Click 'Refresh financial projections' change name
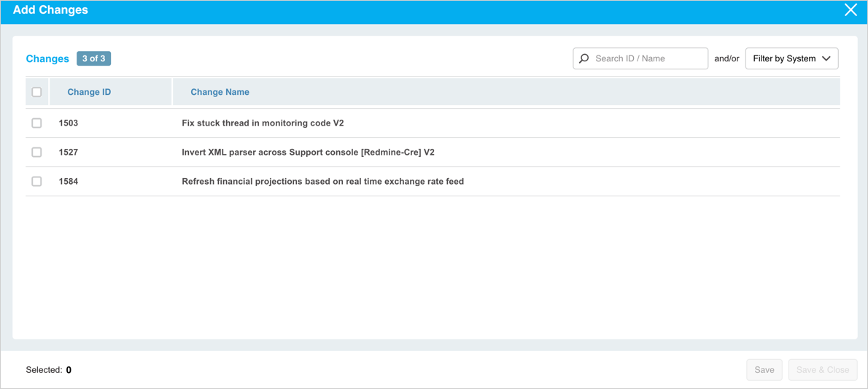The height and width of the screenshot is (389, 868). pos(322,182)
